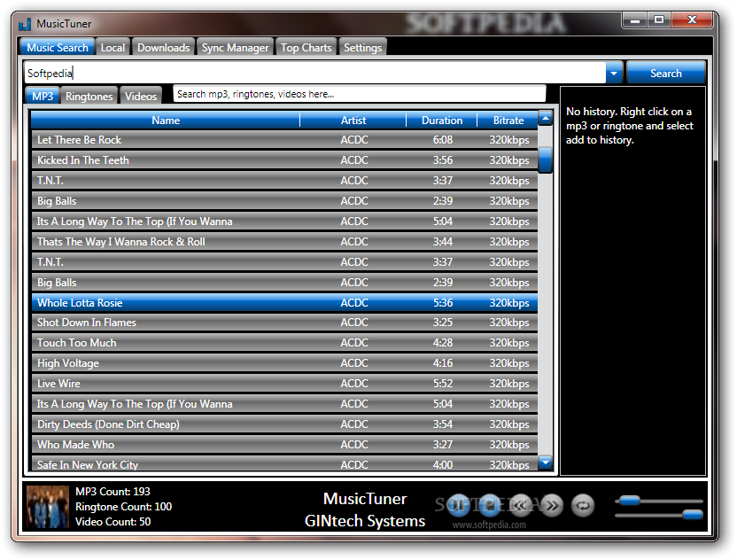Screen dimensions: 737x560
Task: Sort results by Bitrate column header
Action: [x=508, y=121]
